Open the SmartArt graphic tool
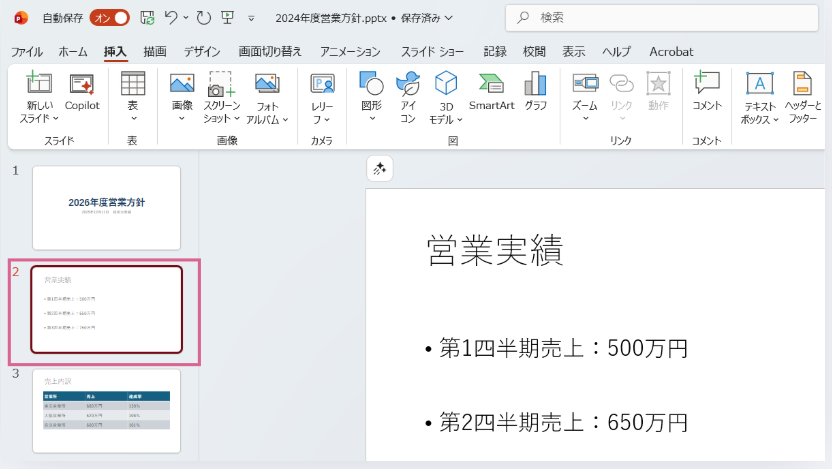The height and width of the screenshot is (469, 832). click(491, 92)
